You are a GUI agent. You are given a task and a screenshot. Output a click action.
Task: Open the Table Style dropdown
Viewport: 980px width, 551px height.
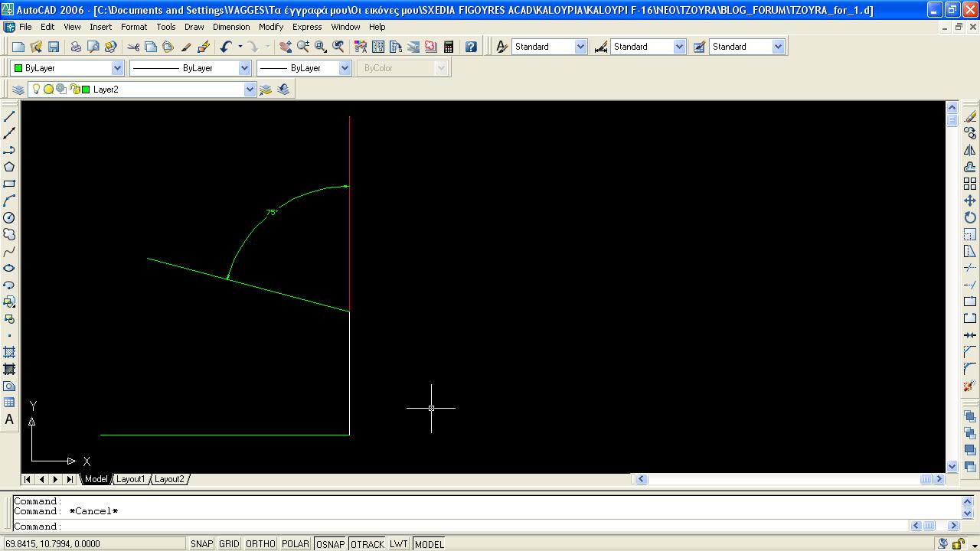pos(778,47)
